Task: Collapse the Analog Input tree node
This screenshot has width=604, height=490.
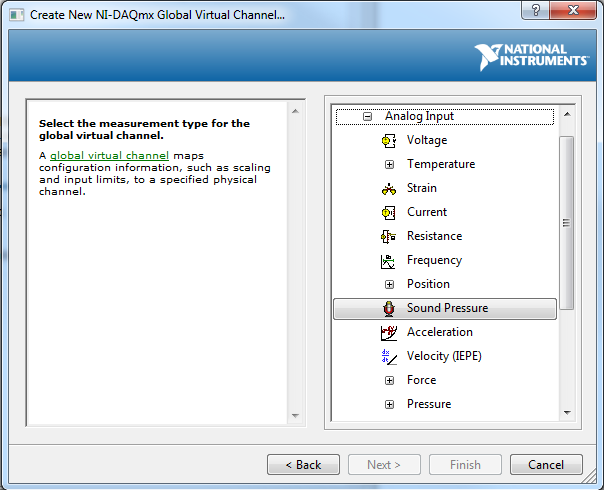Action: click(x=367, y=116)
